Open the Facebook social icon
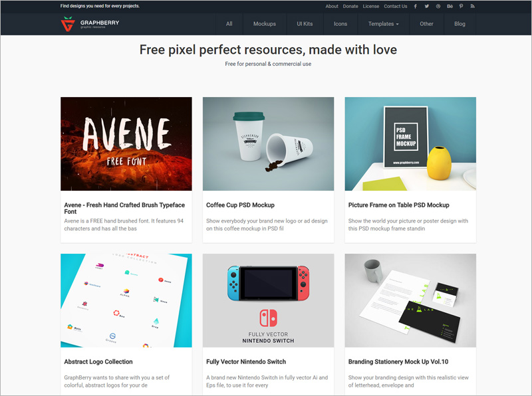532x396 pixels. coord(415,6)
